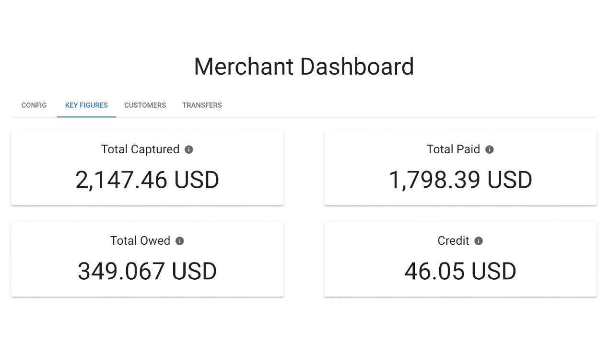Click the 46.05 amount figure
This screenshot has width=609, height=364.
click(434, 272)
